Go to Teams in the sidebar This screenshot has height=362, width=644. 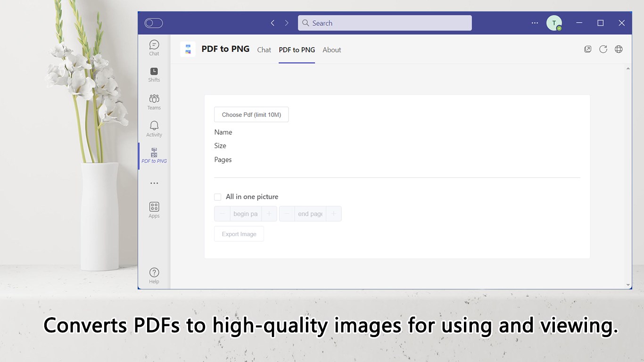[154, 102]
